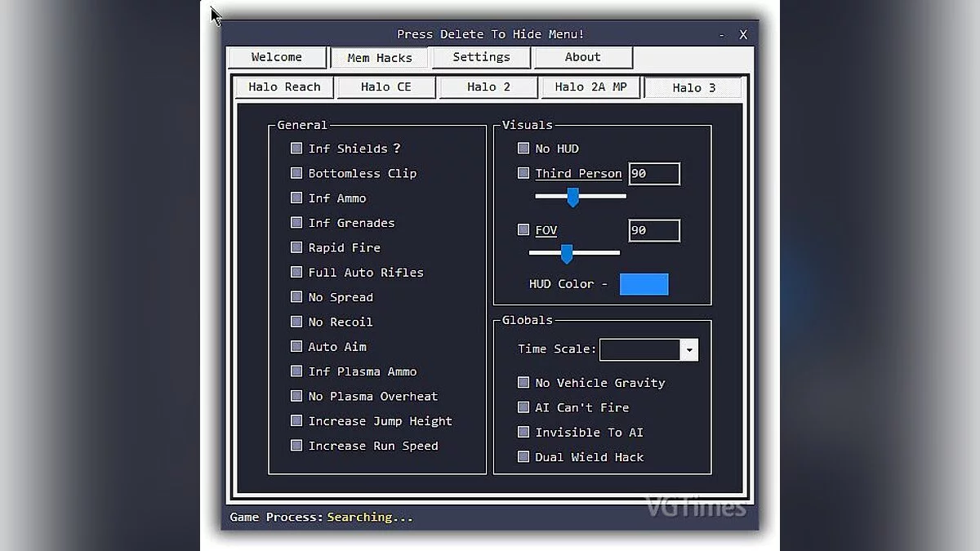Focus the FOV value input field

pyautogui.click(x=654, y=231)
